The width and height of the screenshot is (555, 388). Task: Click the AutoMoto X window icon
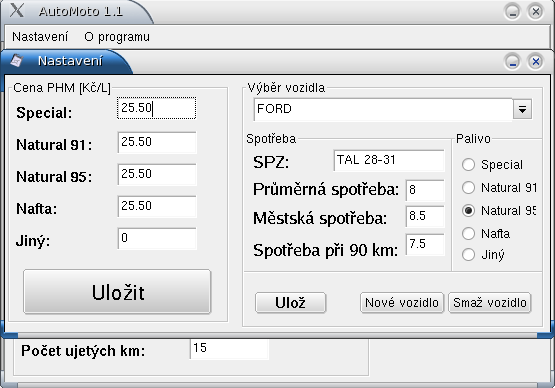click(x=17, y=10)
